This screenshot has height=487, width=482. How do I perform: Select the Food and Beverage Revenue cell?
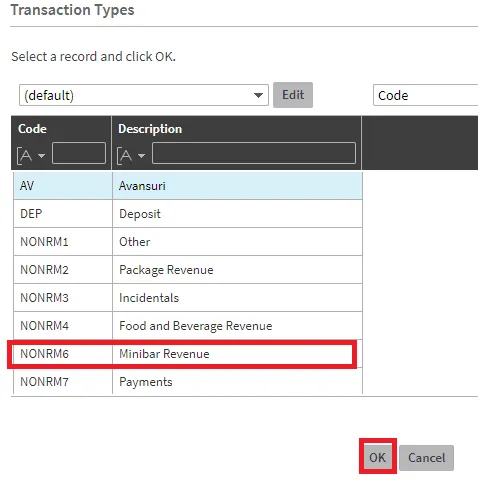point(237,326)
